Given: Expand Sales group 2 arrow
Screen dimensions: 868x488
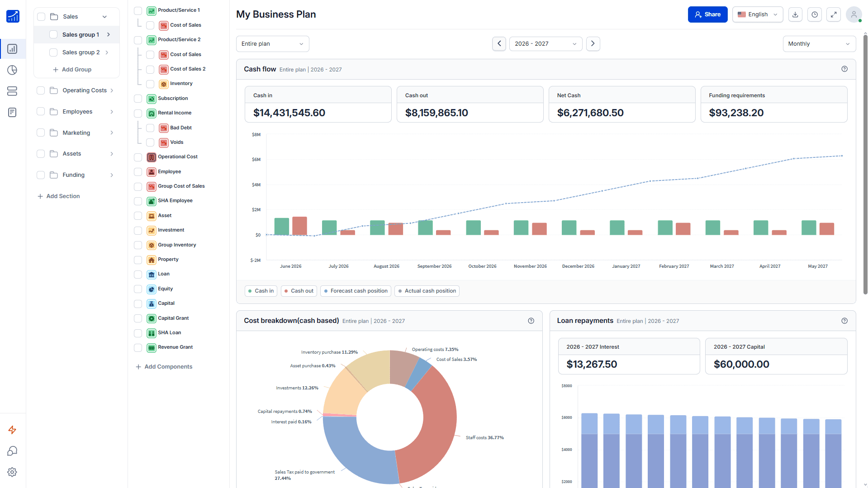Looking at the screenshot, I should click(107, 52).
